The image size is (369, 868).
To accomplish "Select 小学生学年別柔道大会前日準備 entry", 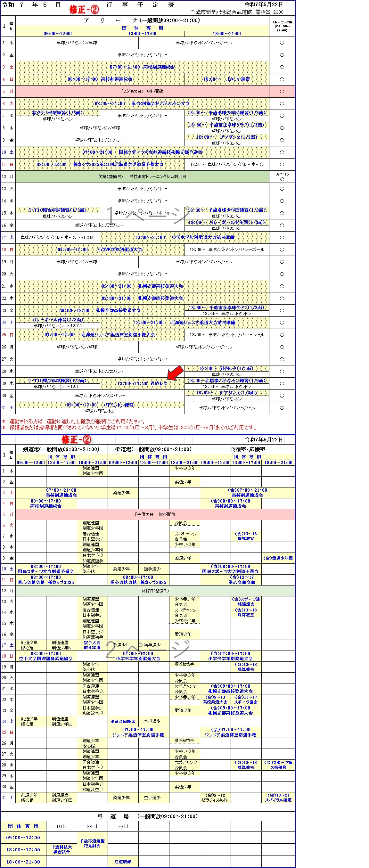I will point(185,238).
